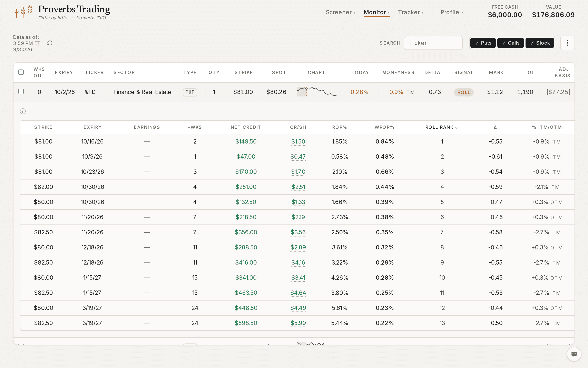The height and width of the screenshot is (368, 588).
Task: Click the WFC price sparkline chart
Action: coord(317,92)
